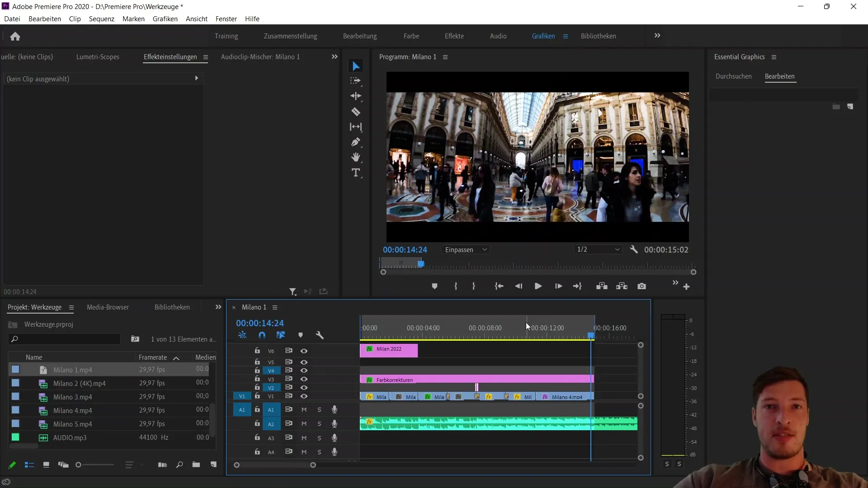Select the Selection arrow tool
This screenshot has height=488, width=868.
[356, 66]
